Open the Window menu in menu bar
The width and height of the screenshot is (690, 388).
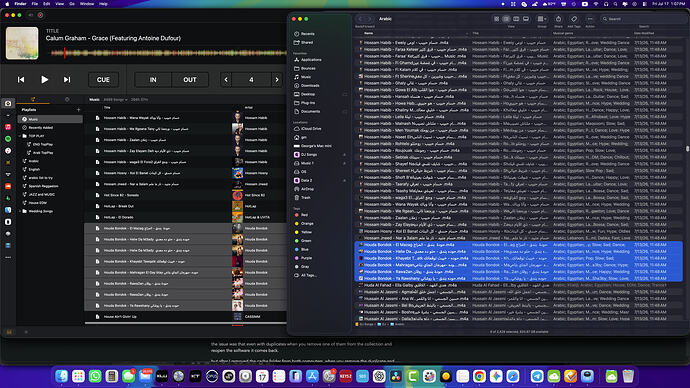pyautogui.click(x=87, y=4)
